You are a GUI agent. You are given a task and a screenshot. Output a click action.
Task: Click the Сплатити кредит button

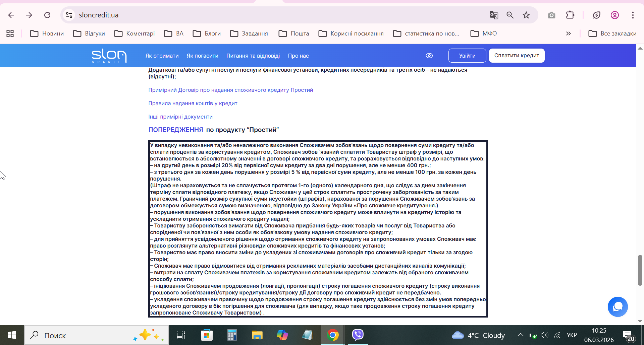(x=517, y=56)
